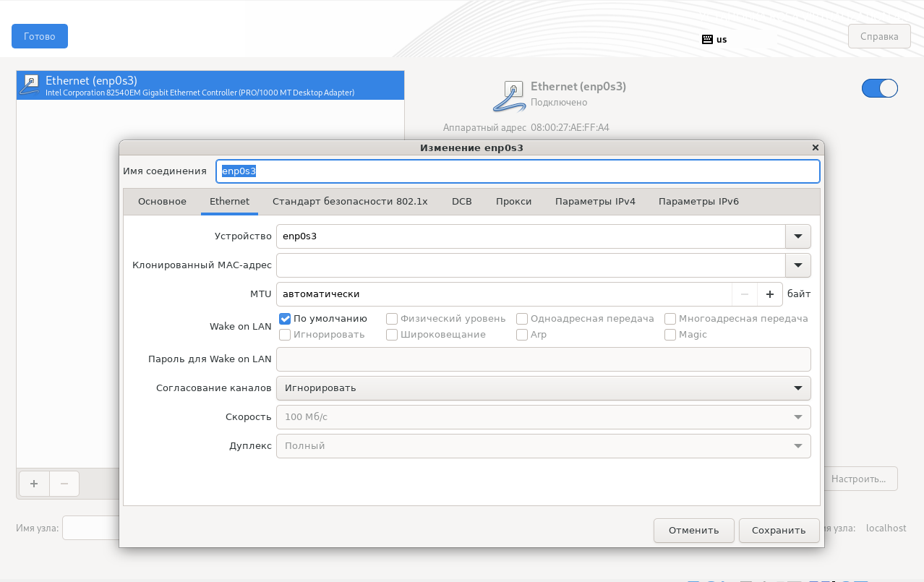Open the 'Стандарт безопасности 802.1x' tab
The image size is (924, 582).
[x=350, y=202]
